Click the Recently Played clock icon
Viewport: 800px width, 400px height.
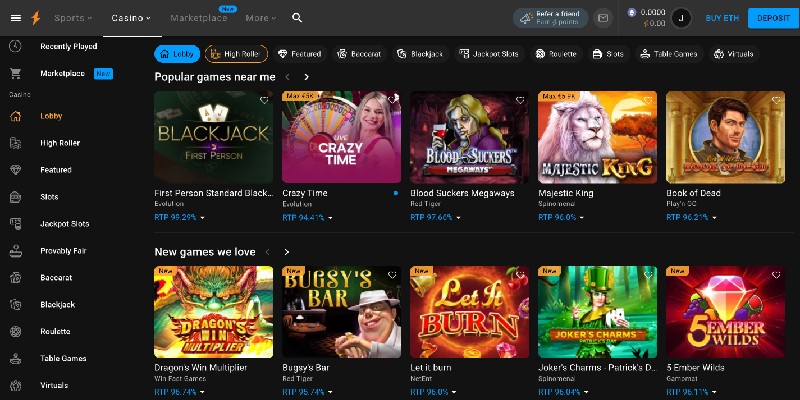pyautogui.click(x=15, y=46)
